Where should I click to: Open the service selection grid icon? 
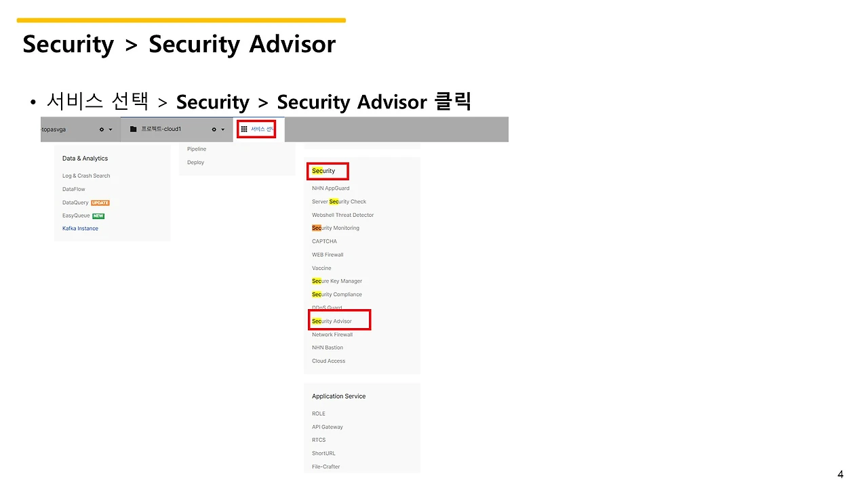pos(244,129)
